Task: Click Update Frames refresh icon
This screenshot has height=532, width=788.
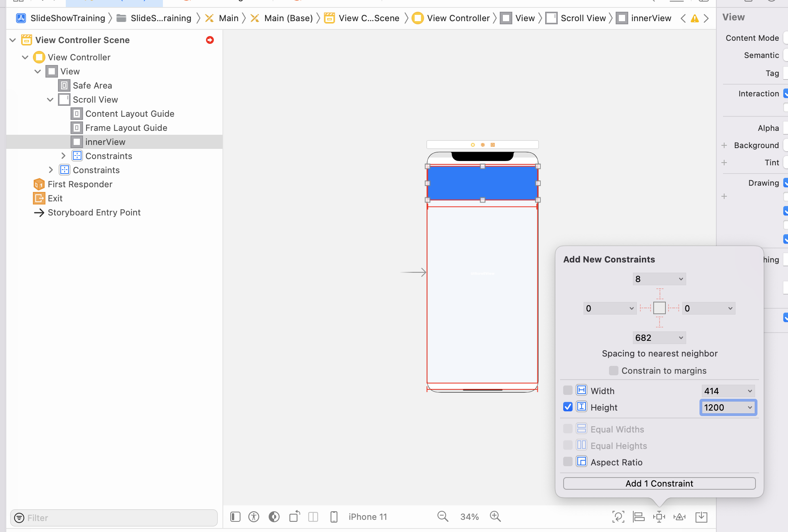Action: (x=618, y=517)
